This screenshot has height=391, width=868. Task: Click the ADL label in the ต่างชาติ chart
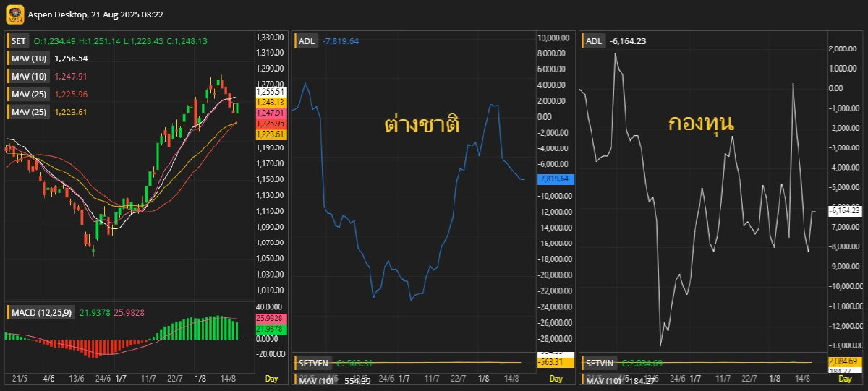pyautogui.click(x=306, y=41)
